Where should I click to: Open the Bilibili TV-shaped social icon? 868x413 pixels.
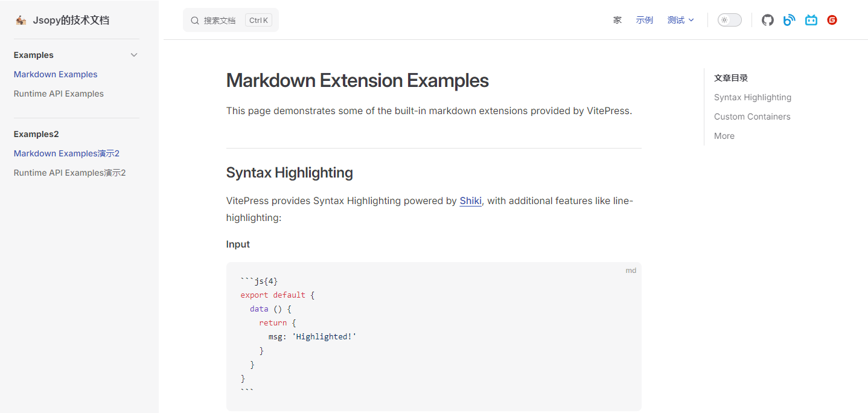point(811,20)
